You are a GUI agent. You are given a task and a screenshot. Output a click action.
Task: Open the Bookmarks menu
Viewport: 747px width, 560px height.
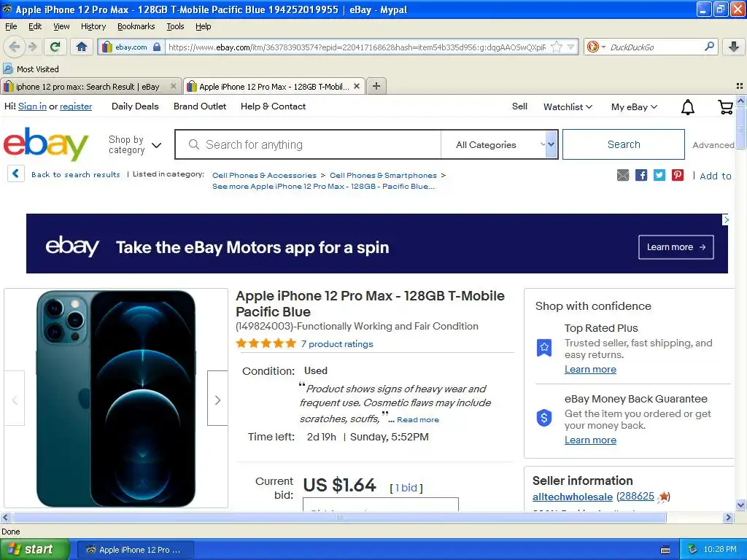[x=136, y=26]
